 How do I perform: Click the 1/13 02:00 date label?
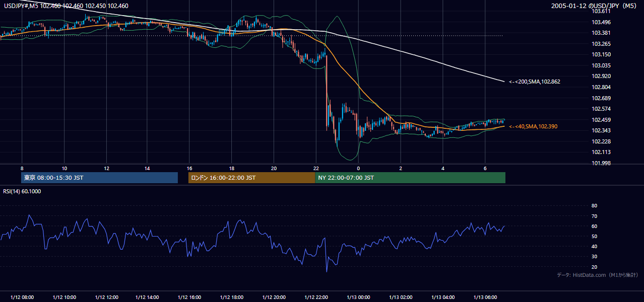pyautogui.click(x=401, y=297)
